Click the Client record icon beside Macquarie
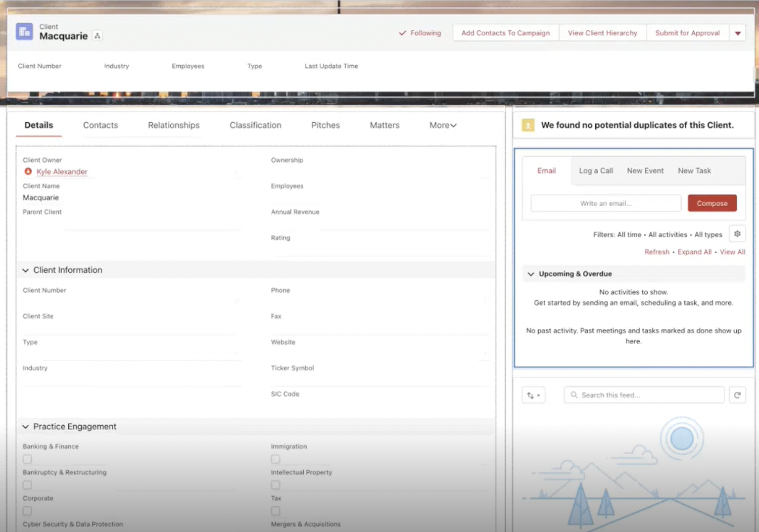The height and width of the screenshot is (532, 759). coord(24,32)
